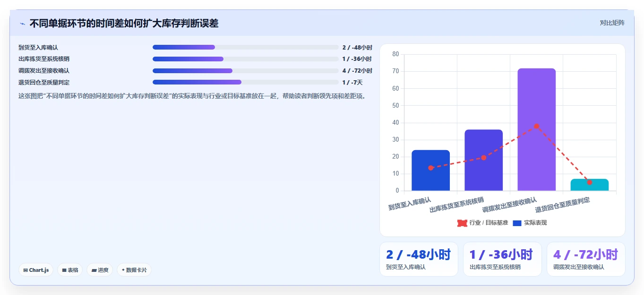Open the data card '1 / -36小时'
This screenshot has width=644, height=295.
pyautogui.click(x=502, y=259)
